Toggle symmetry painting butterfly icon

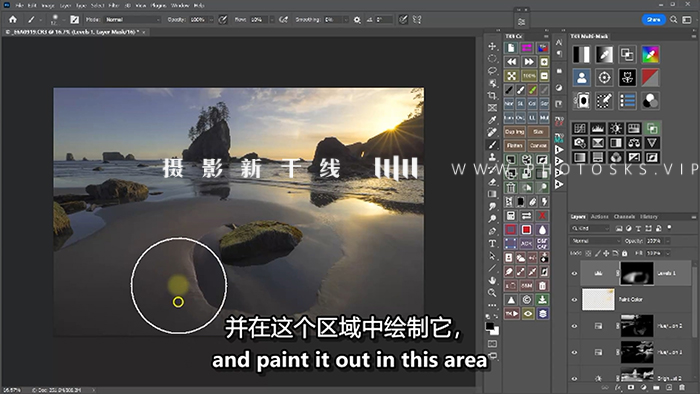[417, 20]
